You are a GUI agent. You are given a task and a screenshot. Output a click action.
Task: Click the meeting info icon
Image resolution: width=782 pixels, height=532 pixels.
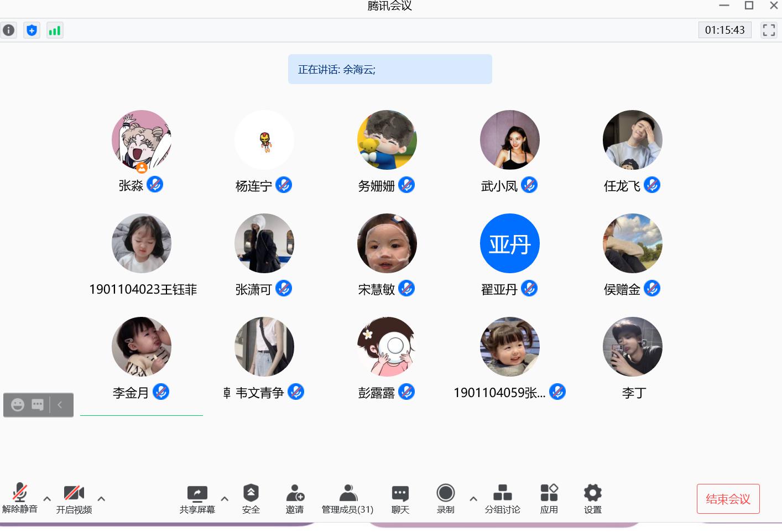click(x=9, y=30)
